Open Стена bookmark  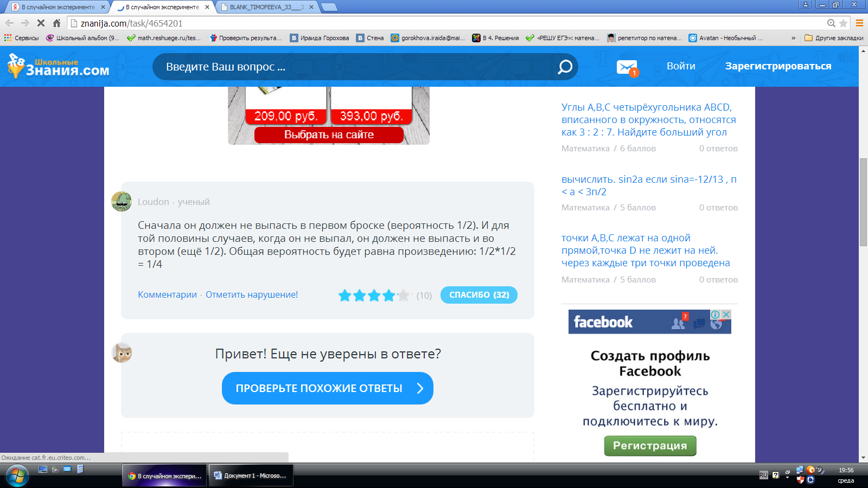(x=370, y=38)
